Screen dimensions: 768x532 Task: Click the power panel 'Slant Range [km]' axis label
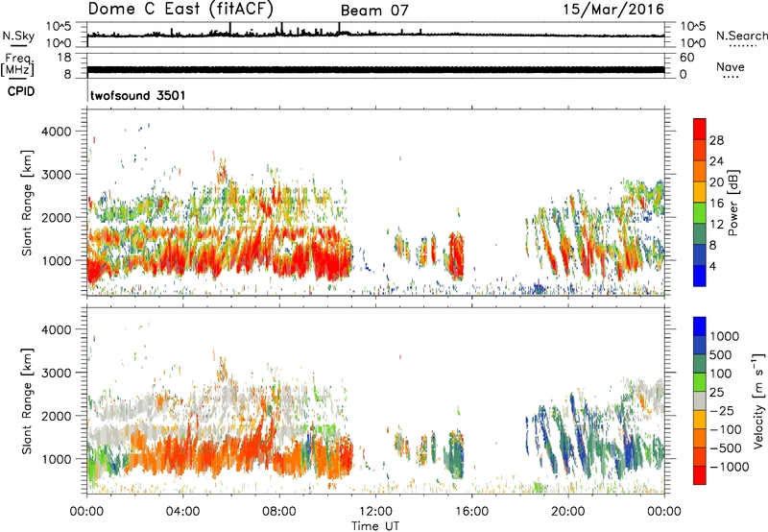point(27,203)
